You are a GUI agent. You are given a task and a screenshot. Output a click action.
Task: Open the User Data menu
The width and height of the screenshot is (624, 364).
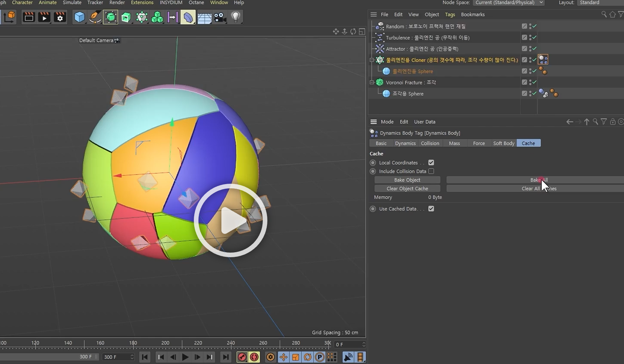click(424, 122)
